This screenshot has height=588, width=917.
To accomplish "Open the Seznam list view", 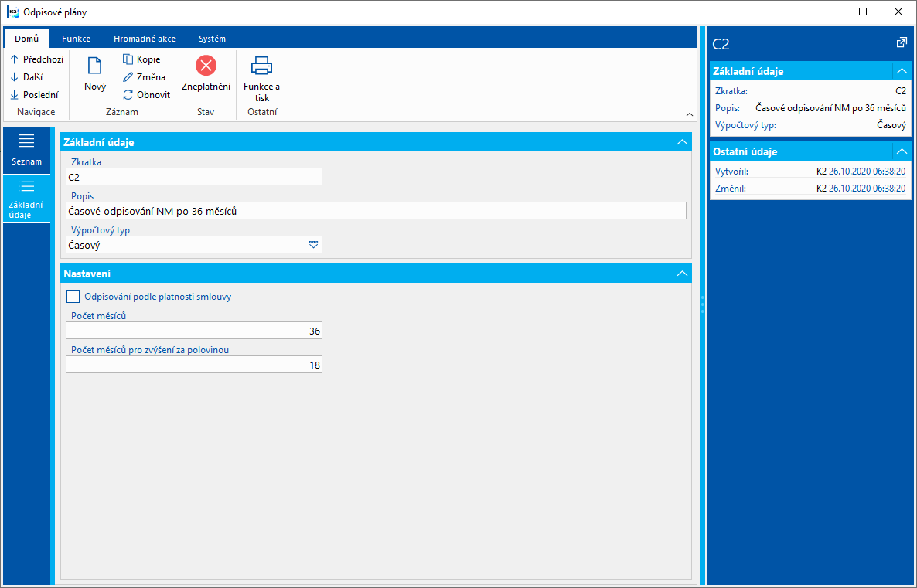I will (x=26, y=150).
